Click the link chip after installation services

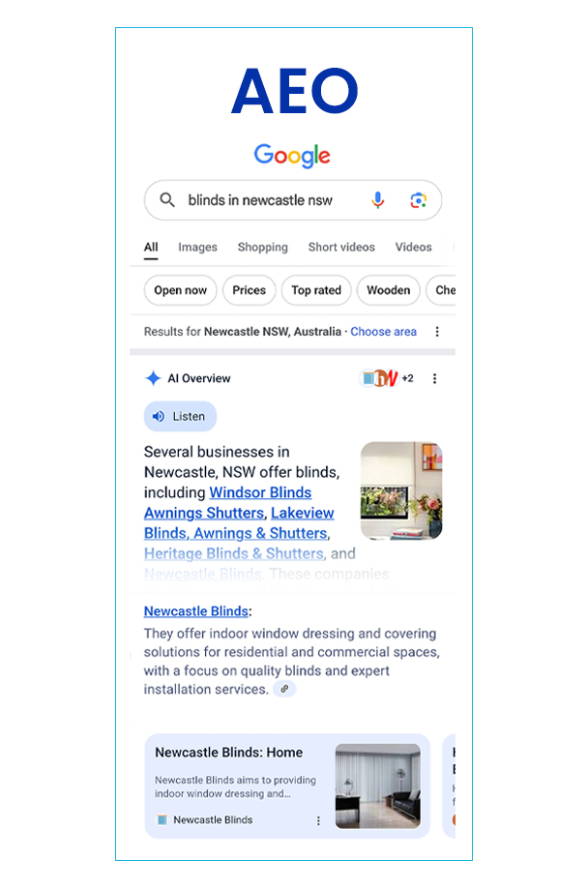click(x=284, y=689)
